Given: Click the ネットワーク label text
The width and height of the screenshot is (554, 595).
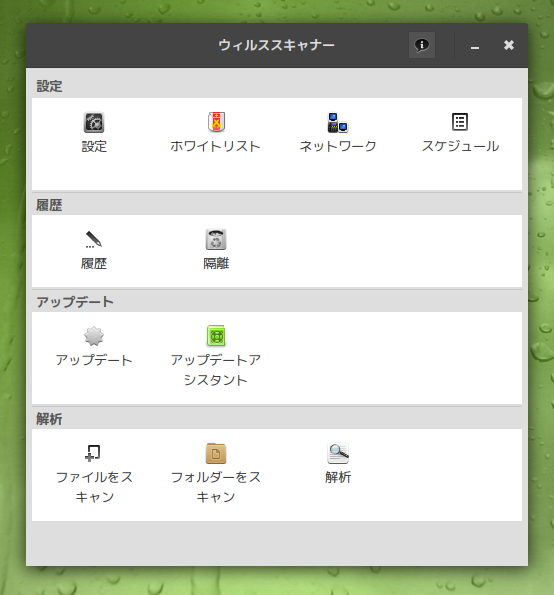Looking at the screenshot, I should [x=338, y=146].
